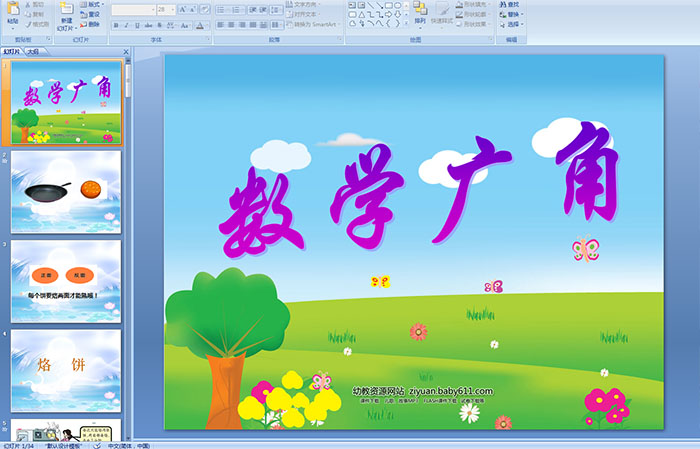Screen dimensions: 700x449
Task: Click the 替换 replace button
Action: 511,14
